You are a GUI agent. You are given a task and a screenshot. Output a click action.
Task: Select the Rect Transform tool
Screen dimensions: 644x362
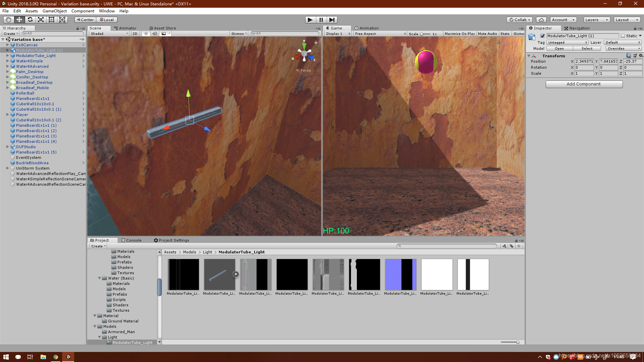(51, 20)
